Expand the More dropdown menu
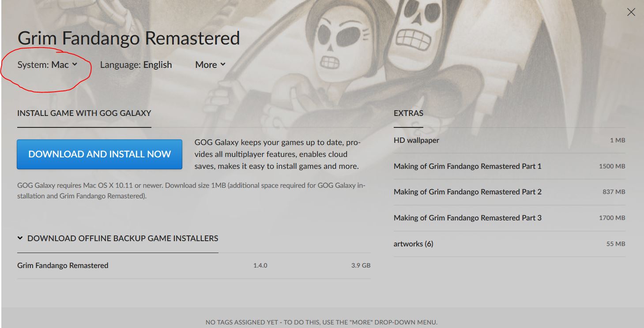This screenshot has width=644, height=328. click(210, 65)
